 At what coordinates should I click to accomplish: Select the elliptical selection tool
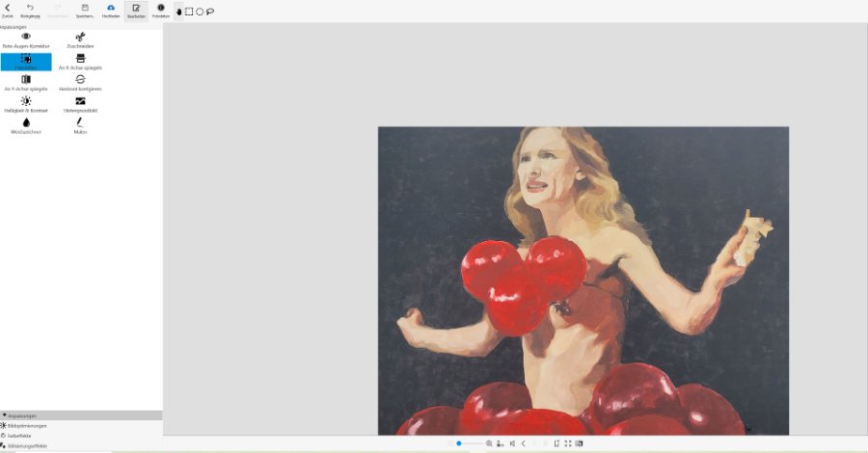[x=200, y=12]
